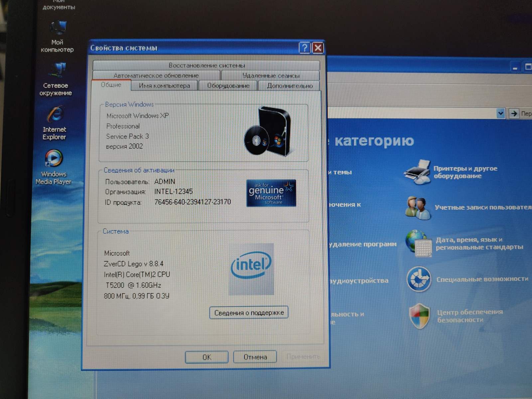Click the Сведения о поддержке button
Viewport: 532px width, 399px height.
(x=249, y=313)
